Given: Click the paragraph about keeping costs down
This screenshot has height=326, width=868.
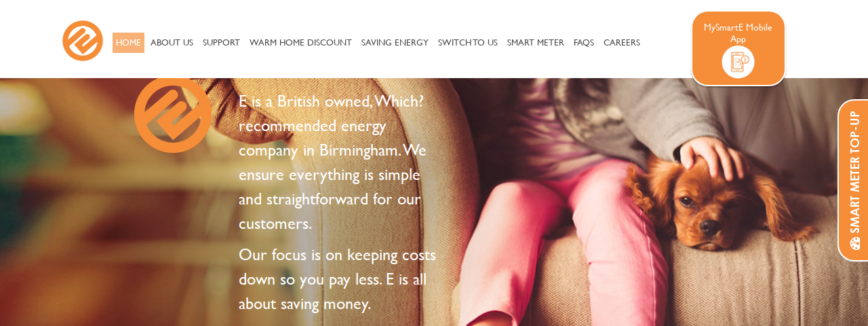Looking at the screenshot, I should tap(338, 279).
